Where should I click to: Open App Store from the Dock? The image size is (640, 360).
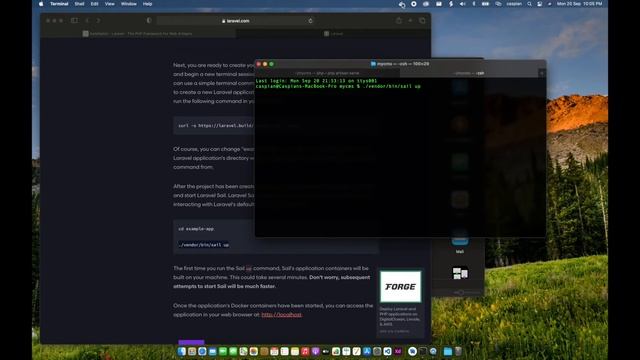pos(367,351)
